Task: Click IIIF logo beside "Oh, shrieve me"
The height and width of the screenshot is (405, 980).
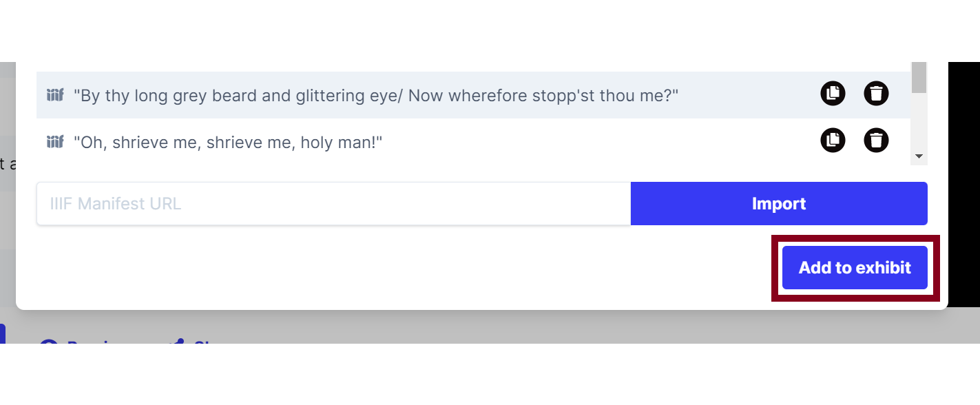Action: (55, 142)
